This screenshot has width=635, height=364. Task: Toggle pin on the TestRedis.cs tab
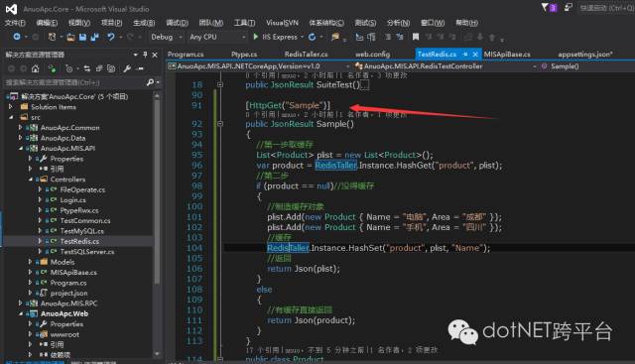coord(465,55)
